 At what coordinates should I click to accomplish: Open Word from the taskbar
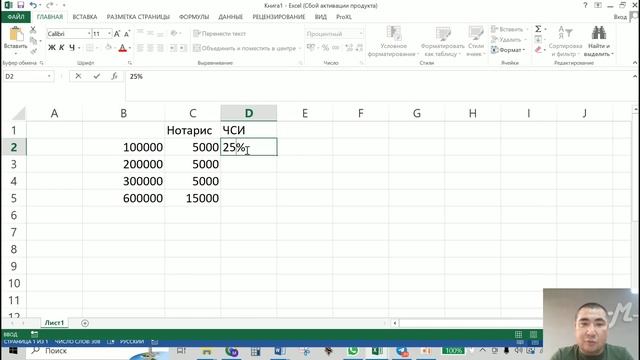tap(280, 351)
